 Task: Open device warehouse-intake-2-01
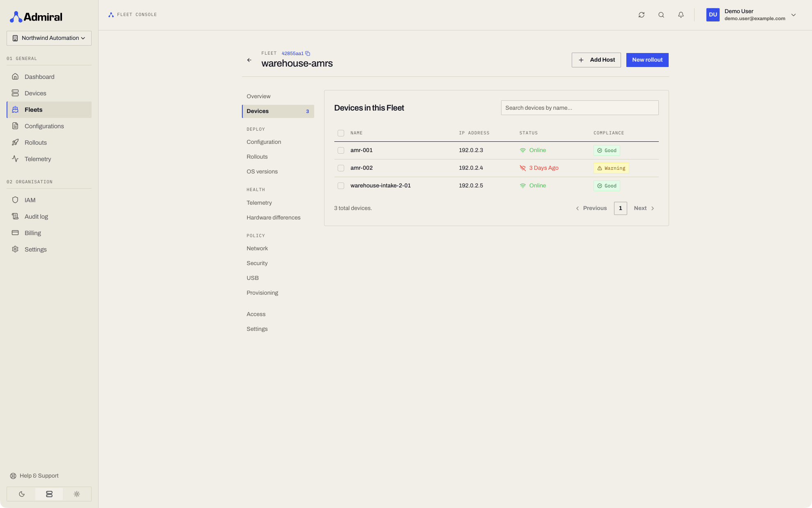click(x=380, y=186)
